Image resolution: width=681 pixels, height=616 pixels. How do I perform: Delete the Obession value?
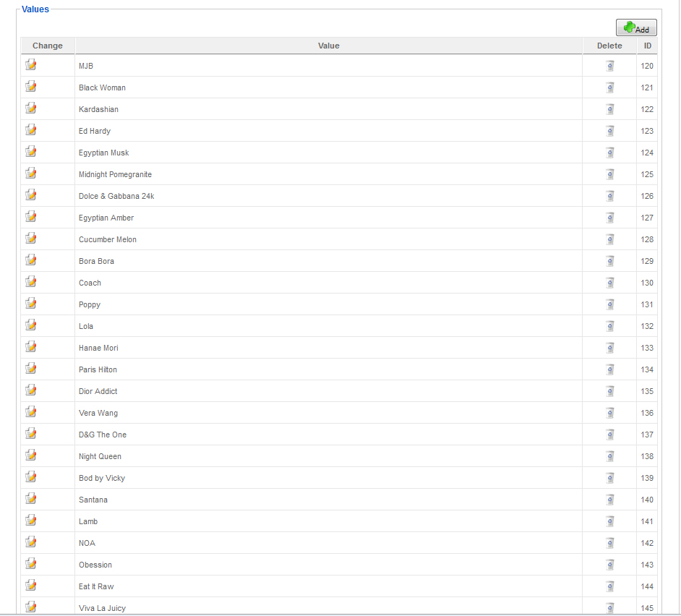(x=609, y=565)
